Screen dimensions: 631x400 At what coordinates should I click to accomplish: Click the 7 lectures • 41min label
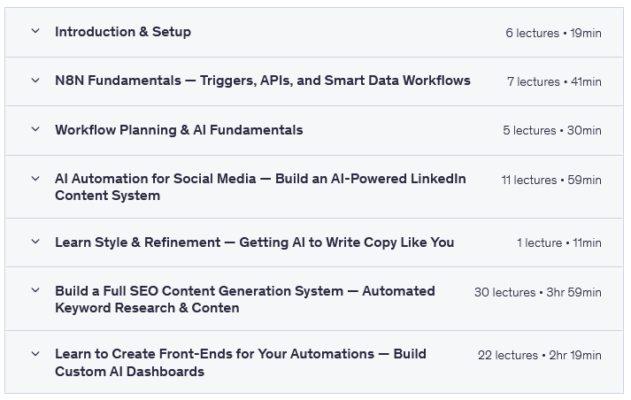click(x=553, y=81)
